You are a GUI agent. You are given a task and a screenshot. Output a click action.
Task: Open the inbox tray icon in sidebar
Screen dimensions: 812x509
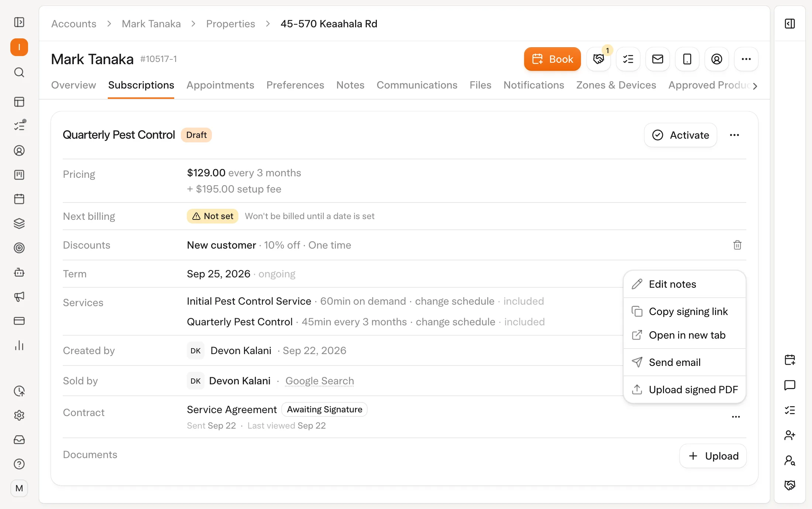[x=19, y=440]
